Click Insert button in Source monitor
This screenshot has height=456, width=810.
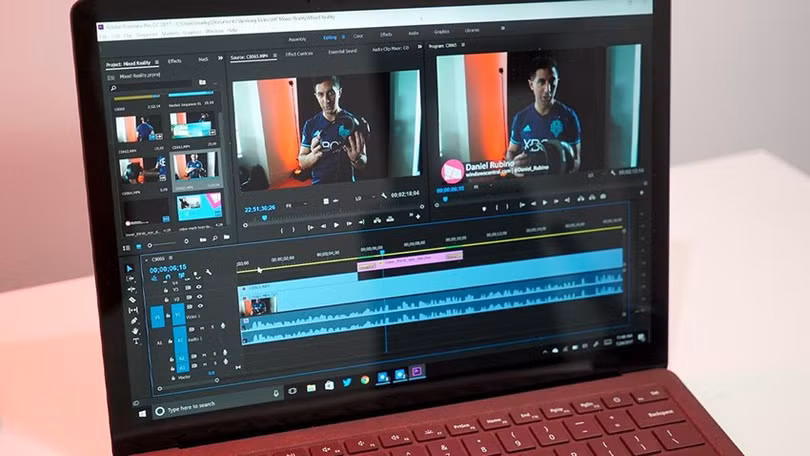[377, 221]
